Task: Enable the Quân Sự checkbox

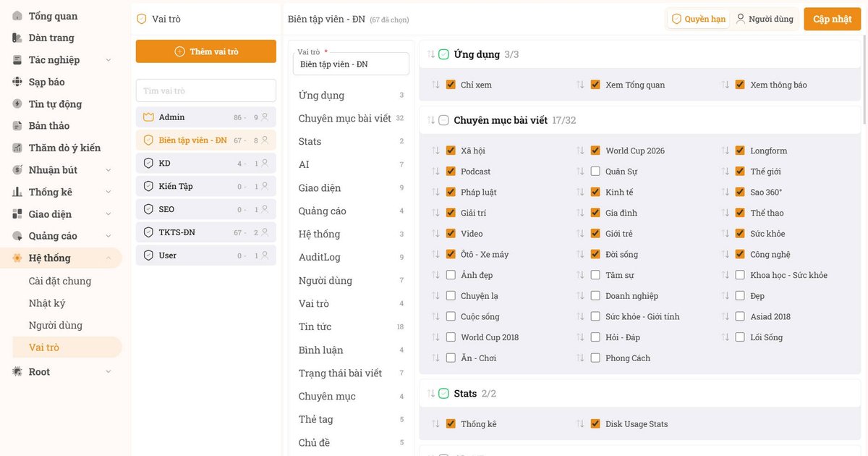Action: coord(595,172)
